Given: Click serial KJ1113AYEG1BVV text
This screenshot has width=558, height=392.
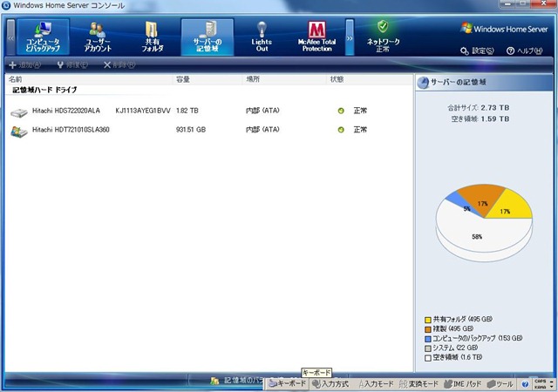Looking at the screenshot, I should (143, 111).
